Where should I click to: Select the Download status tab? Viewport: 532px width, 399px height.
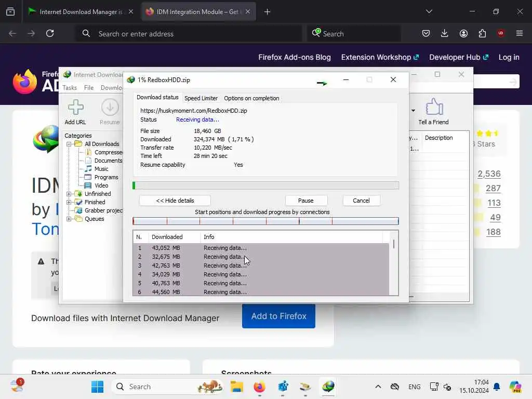pyautogui.click(x=157, y=97)
